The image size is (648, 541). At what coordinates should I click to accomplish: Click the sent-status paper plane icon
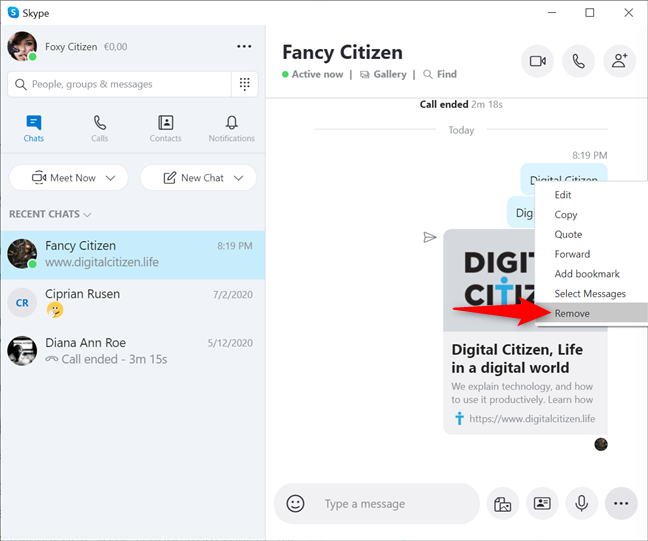click(430, 237)
